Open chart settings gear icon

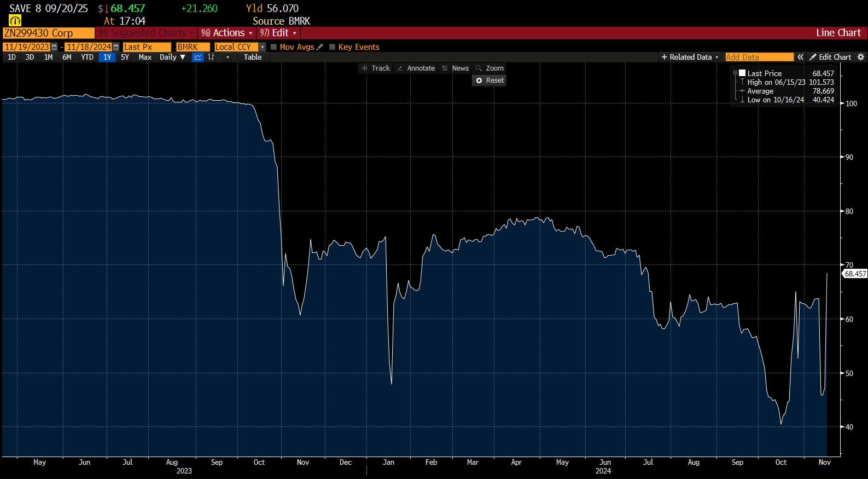[860, 57]
